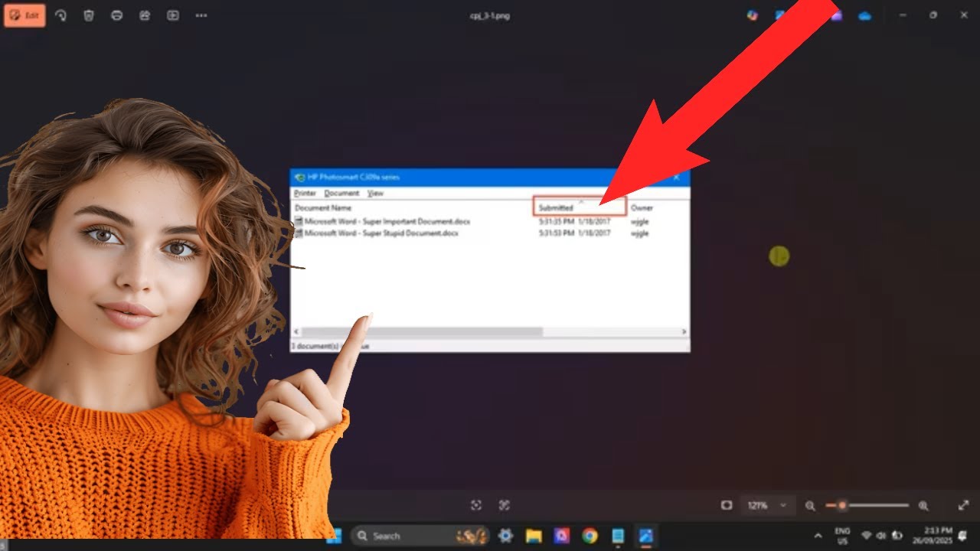This screenshot has width=980, height=551.
Task: Sort by the Document Name column header
Action: pyautogui.click(x=323, y=208)
